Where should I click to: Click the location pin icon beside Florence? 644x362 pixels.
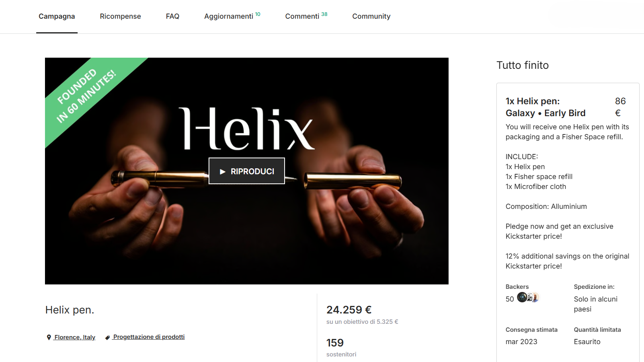point(49,337)
